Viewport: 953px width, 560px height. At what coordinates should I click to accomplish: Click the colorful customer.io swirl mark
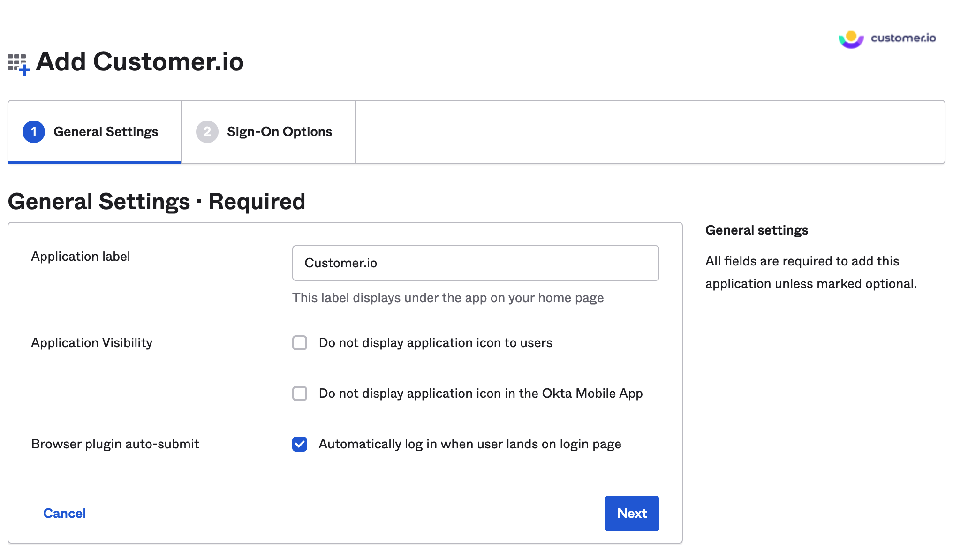[x=851, y=39]
